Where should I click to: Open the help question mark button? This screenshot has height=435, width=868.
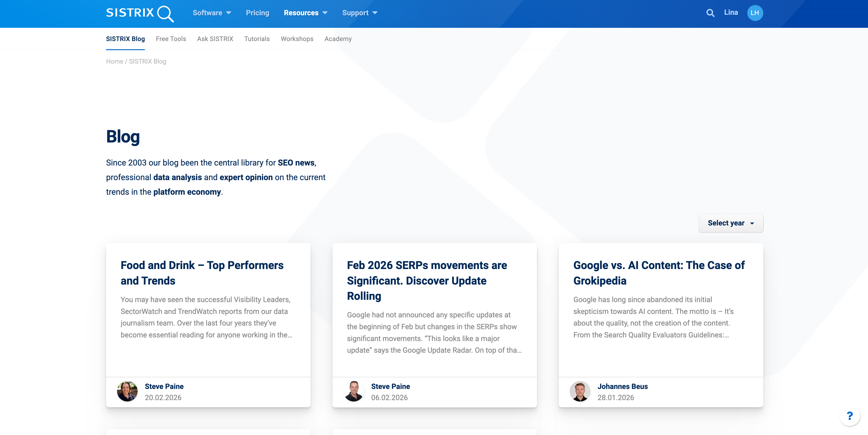click(x=850, y=416)
